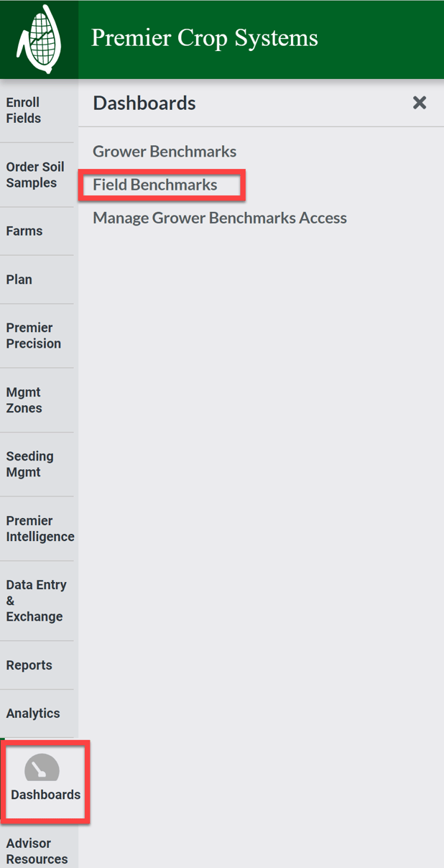Select Plan in the sidebar
The image size is (444, 868).
pos(19,280)
